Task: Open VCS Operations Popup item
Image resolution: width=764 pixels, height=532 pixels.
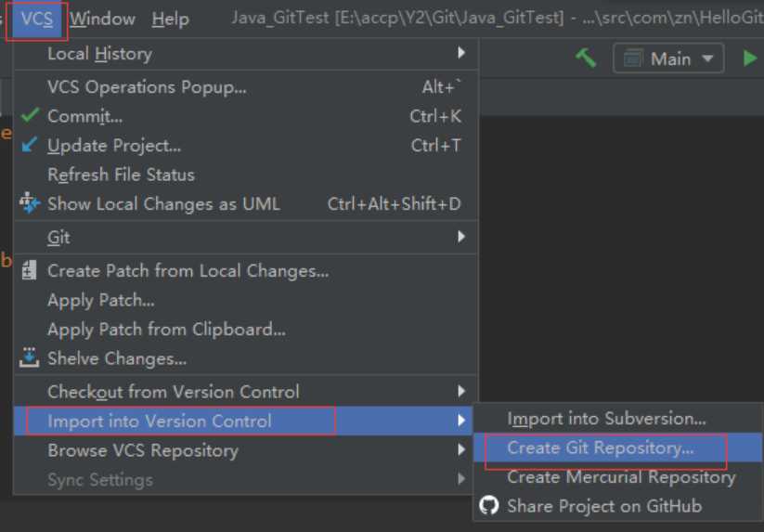Action: click(x=147, y=87)
